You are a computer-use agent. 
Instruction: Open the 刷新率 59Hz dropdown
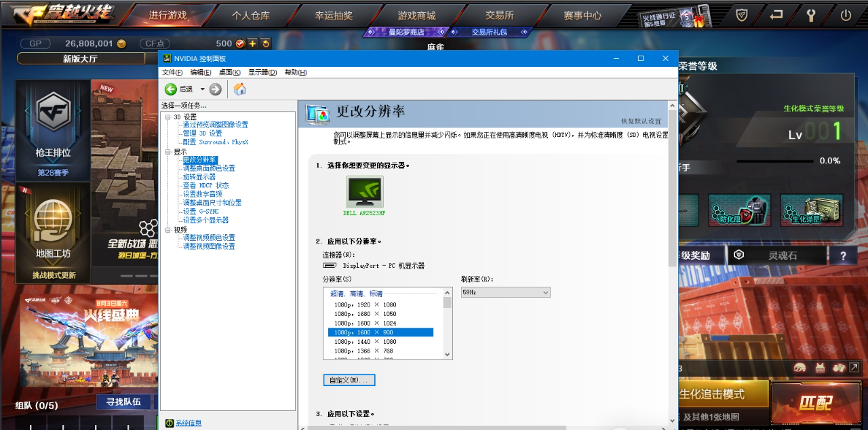point(505,292)
